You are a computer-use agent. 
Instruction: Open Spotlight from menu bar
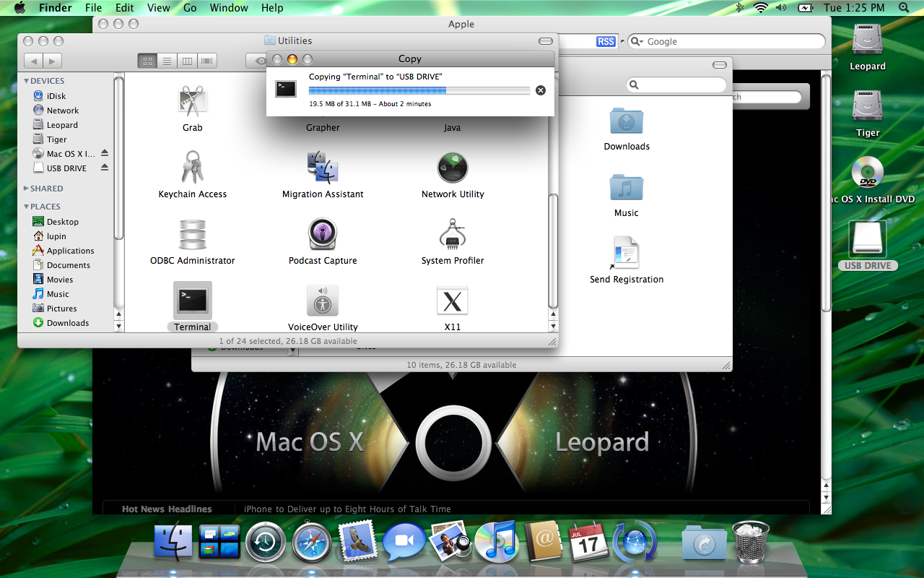click(904, 8)
